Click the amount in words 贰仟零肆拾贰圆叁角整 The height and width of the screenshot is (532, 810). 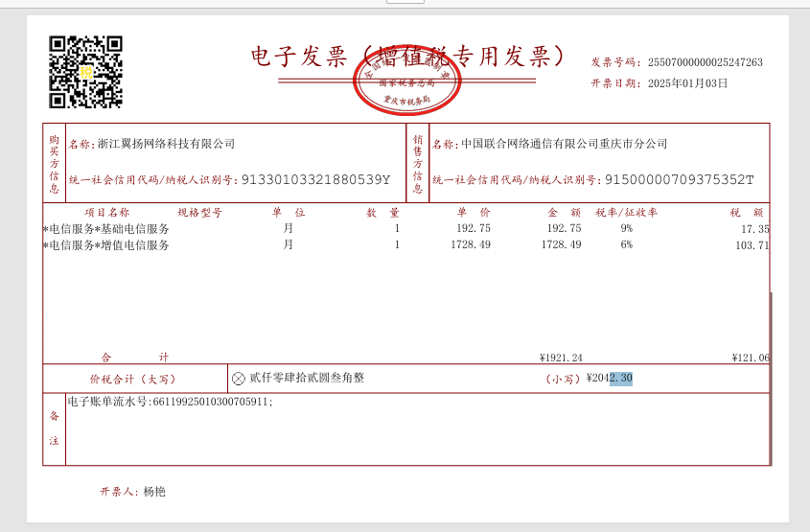point(307,378)
